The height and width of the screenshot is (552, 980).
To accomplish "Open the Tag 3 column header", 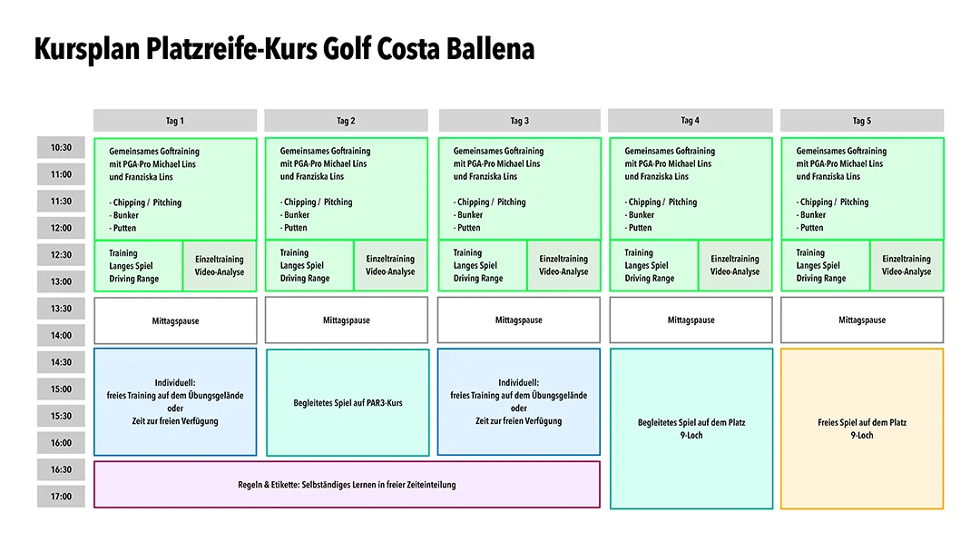I will [519, 121].
